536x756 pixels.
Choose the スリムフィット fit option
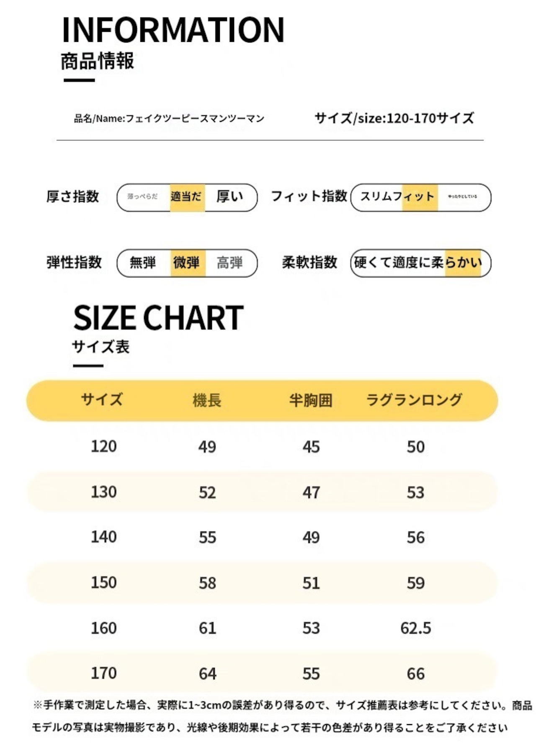[x=397, y=197]
